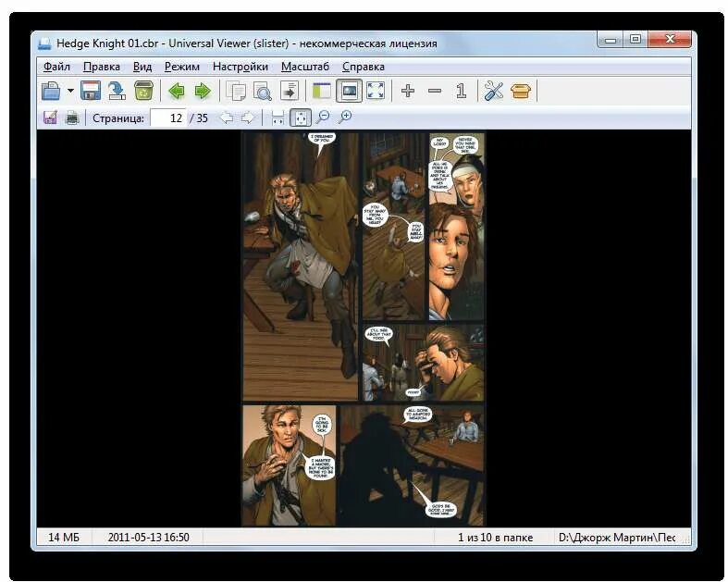The width and height of the screenshot is (728, 582).
Task: Click the '1 из 10 в папке' status text
Action: [x=495, y=538]
